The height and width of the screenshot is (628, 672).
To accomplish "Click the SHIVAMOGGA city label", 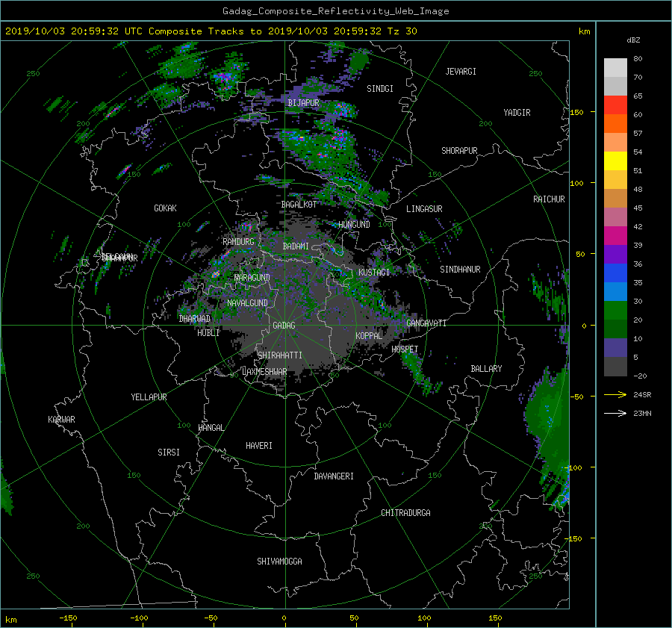I will click(279, 562).
